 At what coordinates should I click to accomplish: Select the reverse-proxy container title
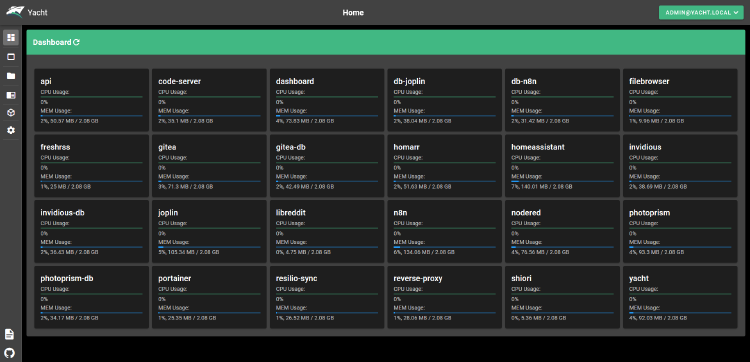(418, 279)
